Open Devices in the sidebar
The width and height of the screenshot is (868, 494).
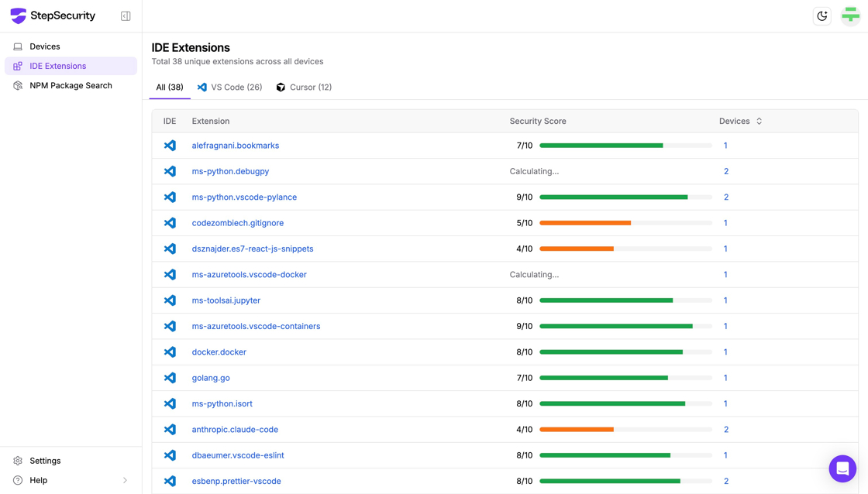click(x=45, y=46)
